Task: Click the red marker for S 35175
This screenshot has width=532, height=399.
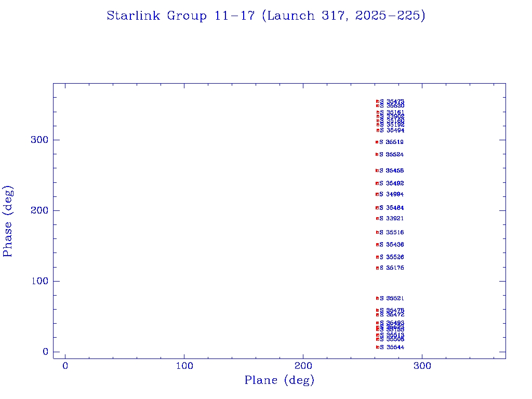Action: pos(377,268)
